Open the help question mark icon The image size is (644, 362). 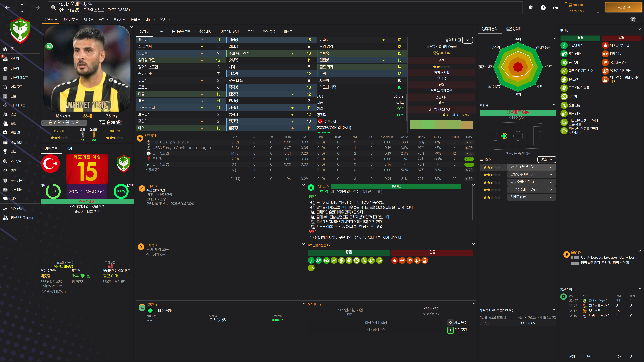pyautogui.click(x=543, y=8)
